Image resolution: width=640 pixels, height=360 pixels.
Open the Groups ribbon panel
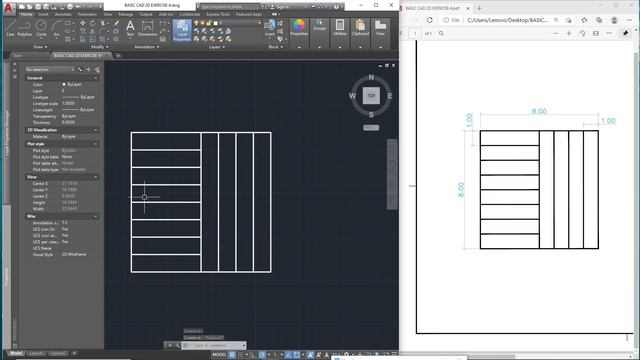tap(320, 26)
